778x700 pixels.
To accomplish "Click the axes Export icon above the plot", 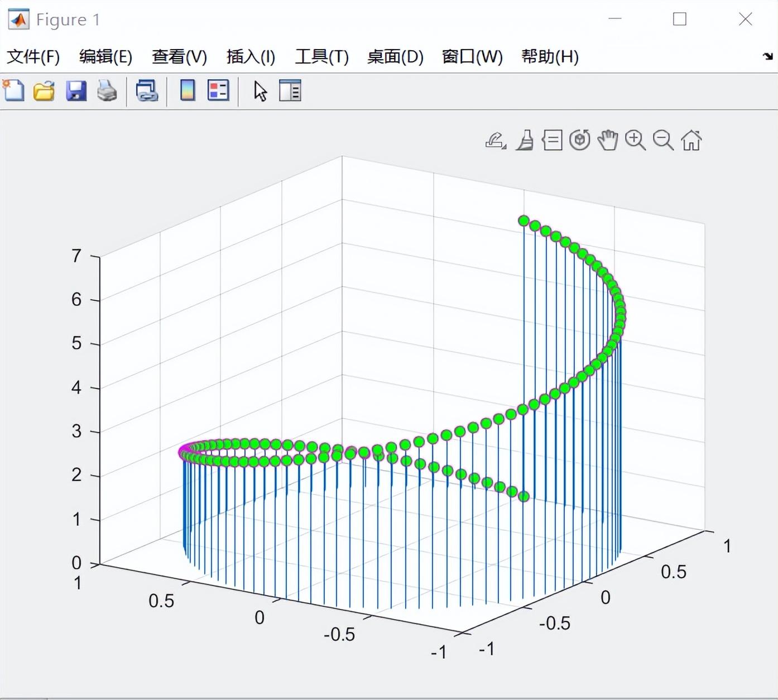I will [496, 140].
